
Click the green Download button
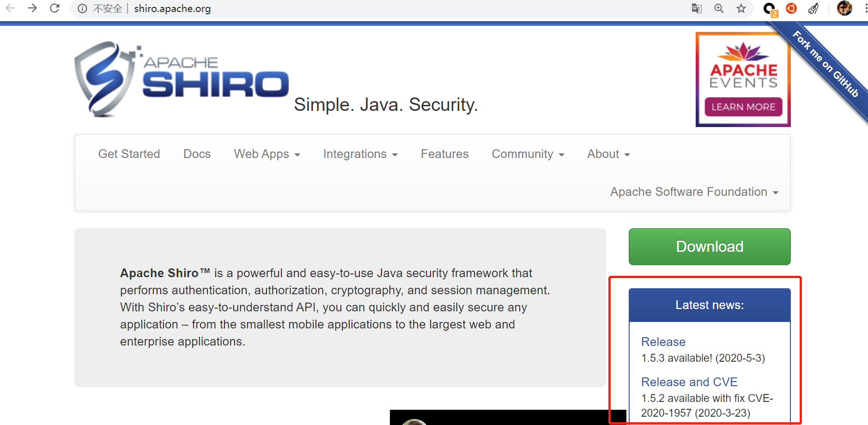tap(710, 247)
